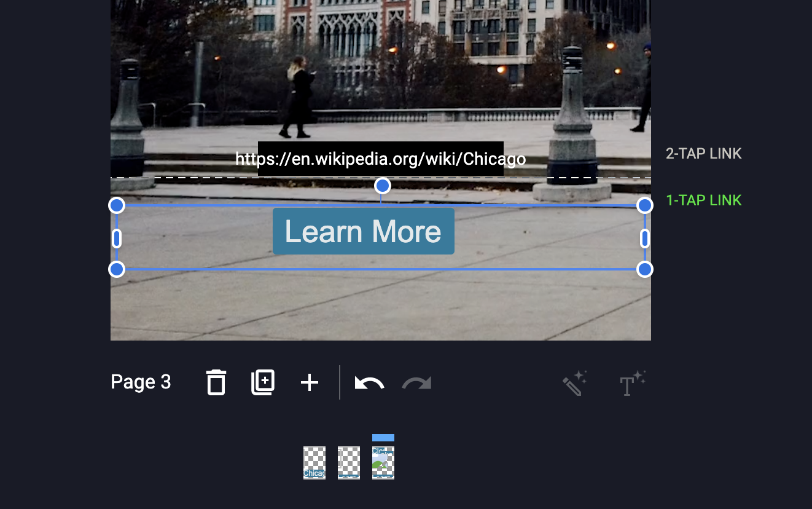
Task: Select the third page thumbnail
Action: [383, 463]
